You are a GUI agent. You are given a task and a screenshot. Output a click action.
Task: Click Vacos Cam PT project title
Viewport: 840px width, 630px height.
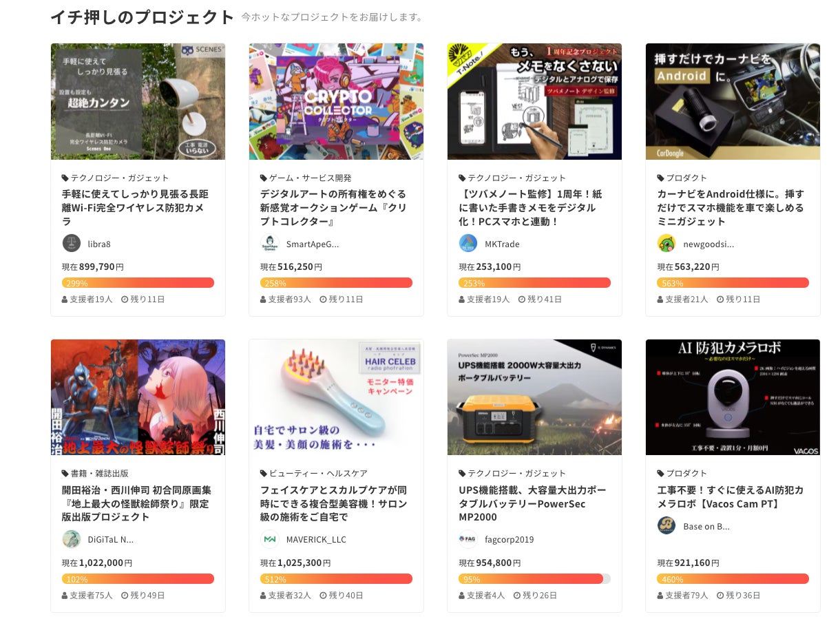point(730,496)
